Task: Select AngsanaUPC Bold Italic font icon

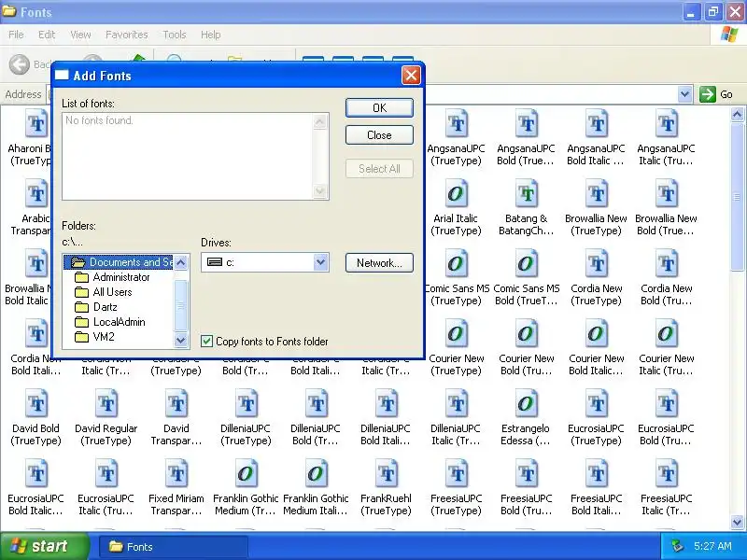Action: pos(596,124)
